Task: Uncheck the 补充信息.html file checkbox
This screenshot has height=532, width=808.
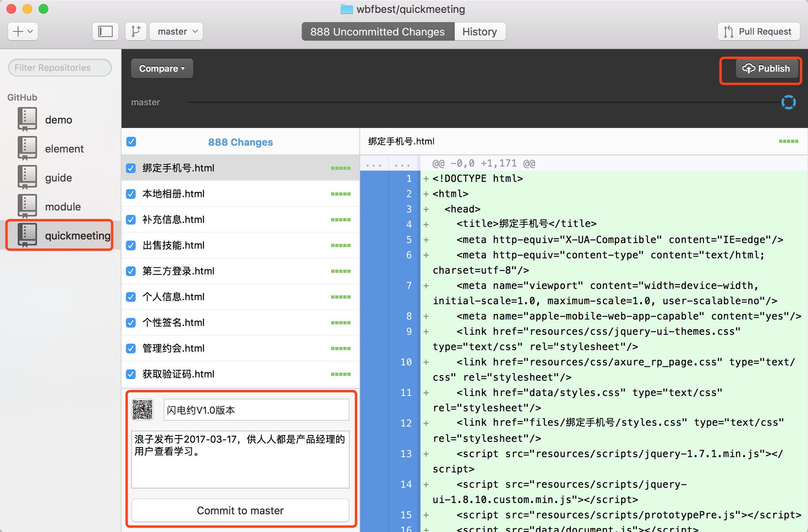Action: [131, 220]
